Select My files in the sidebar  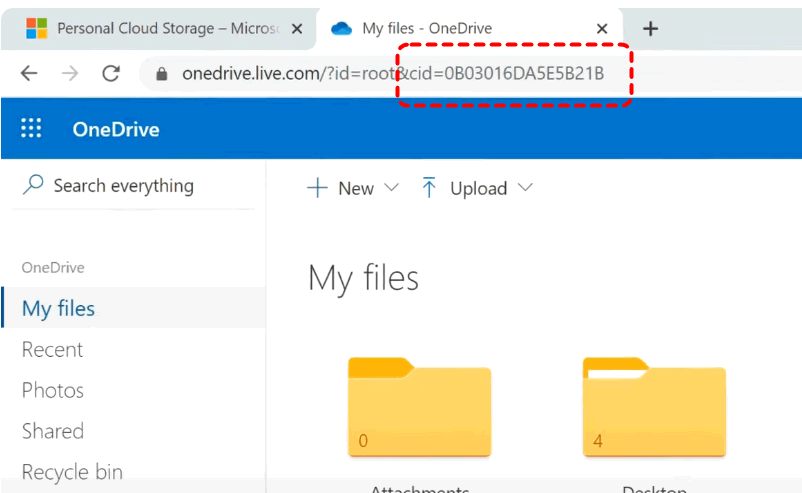click(x=133, y=308)
